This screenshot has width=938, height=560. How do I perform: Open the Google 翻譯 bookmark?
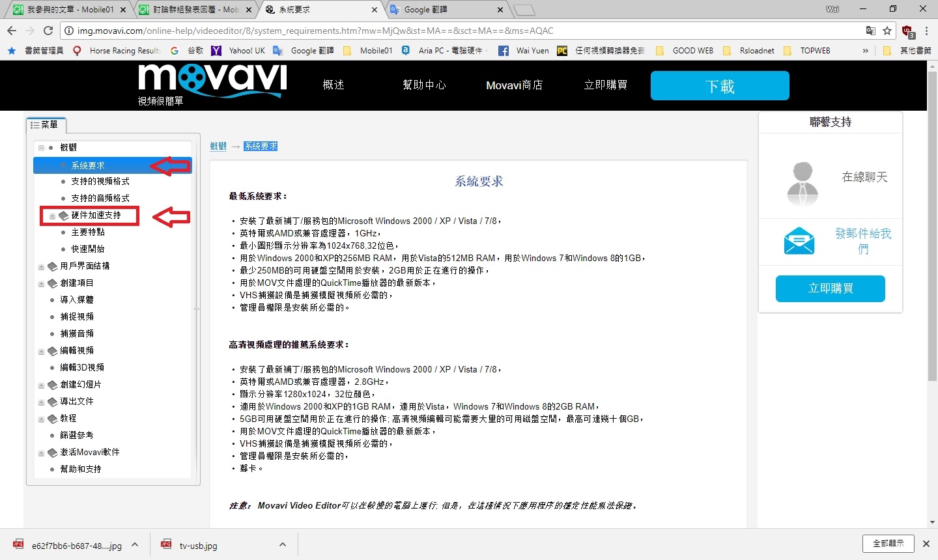[304, 50]
